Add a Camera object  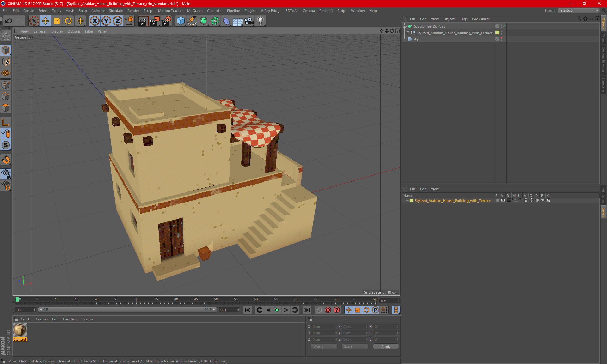point(249,21)
